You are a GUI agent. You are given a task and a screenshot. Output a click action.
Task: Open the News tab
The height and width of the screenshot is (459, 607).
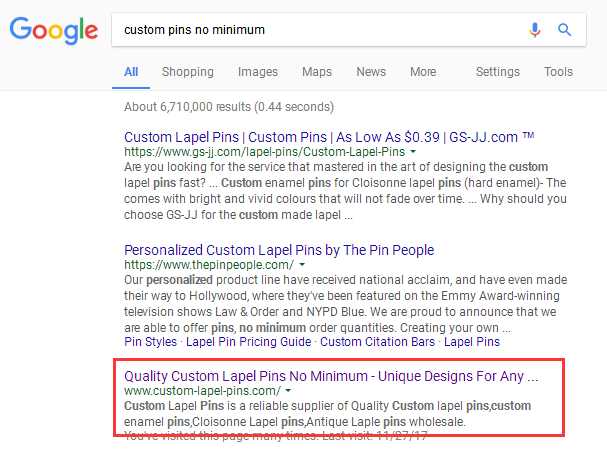(x=371, y=72)
